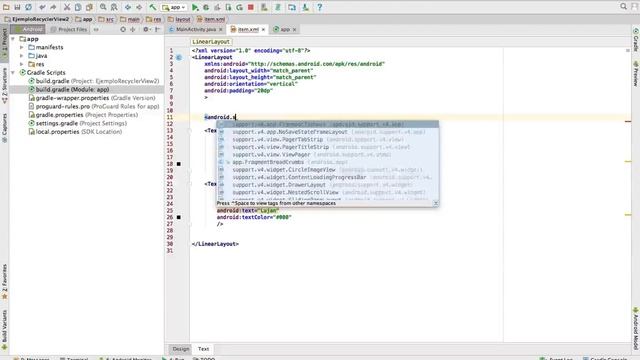640x360 pixels.
Task: Open local.properties file
Action: (x=75, y=131)
